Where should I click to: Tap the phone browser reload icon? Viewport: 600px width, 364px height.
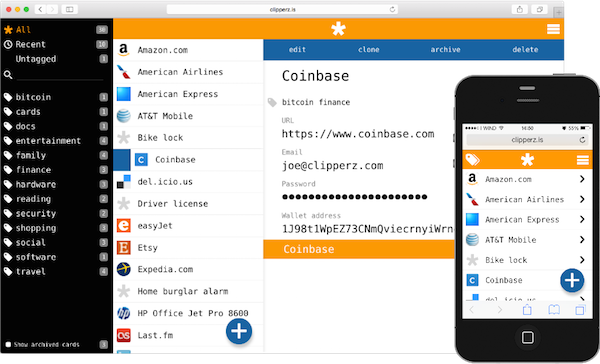coord(582,140)
